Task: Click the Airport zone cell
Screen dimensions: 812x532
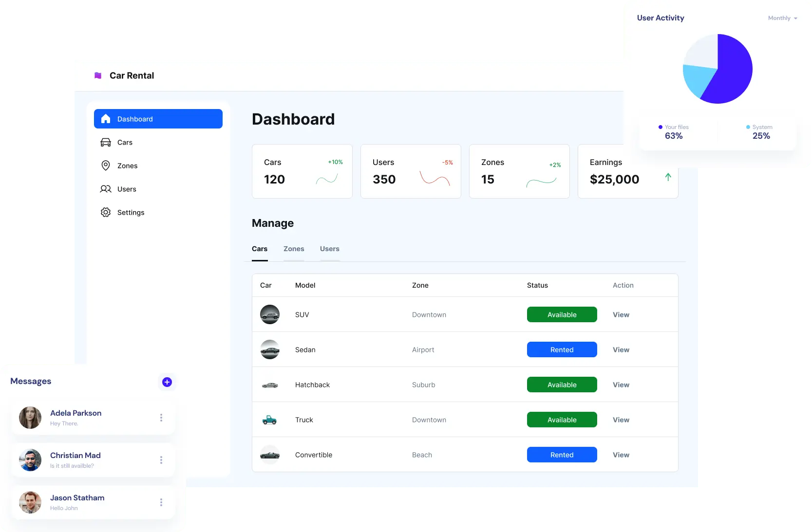Action: point(423,349)
